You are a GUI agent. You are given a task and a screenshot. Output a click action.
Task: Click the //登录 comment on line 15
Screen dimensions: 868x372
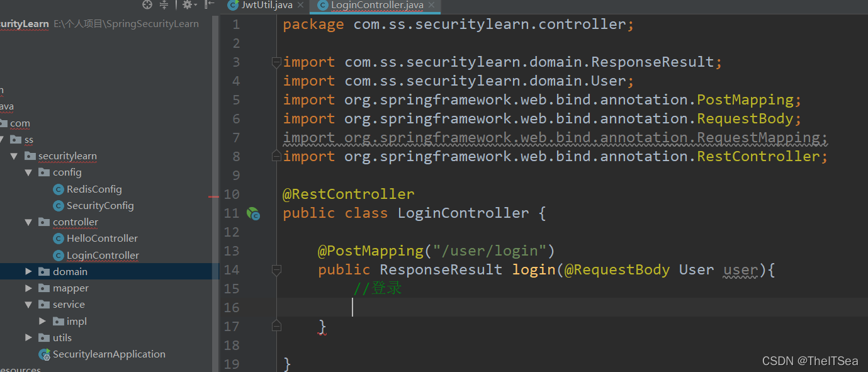(378, 288)
